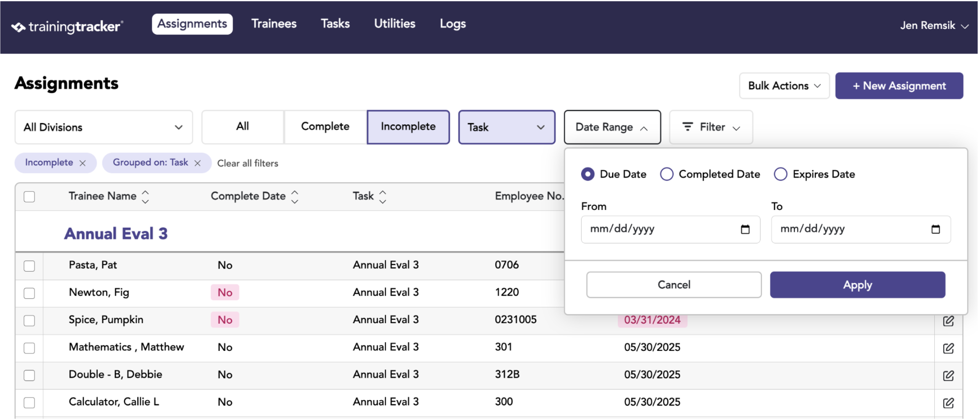
Task: Expand the Bulk Actions dropdown
Action: [784, 86]
